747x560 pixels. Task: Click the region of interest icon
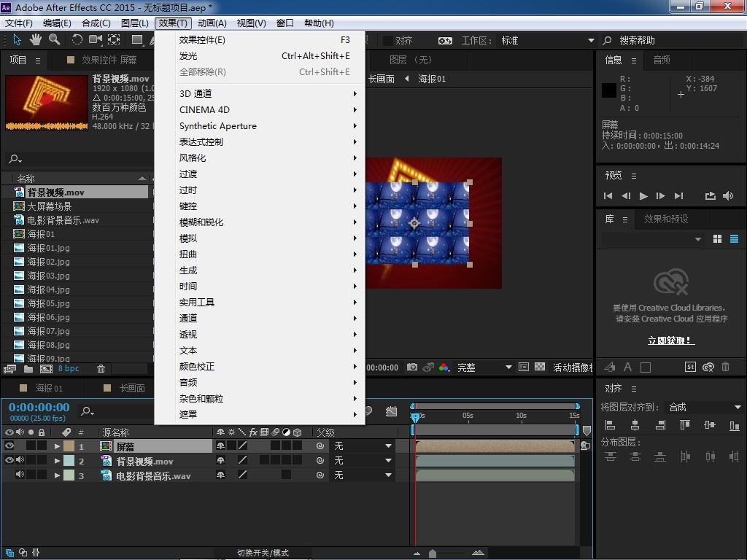(524, 367)
